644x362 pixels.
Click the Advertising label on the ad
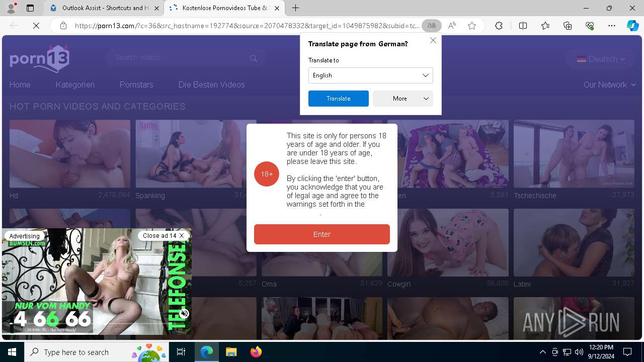point(24,236)
